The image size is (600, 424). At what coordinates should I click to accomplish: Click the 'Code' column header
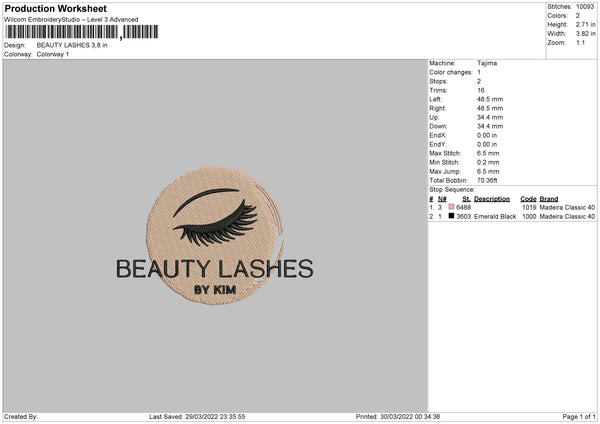coord(528,199)
